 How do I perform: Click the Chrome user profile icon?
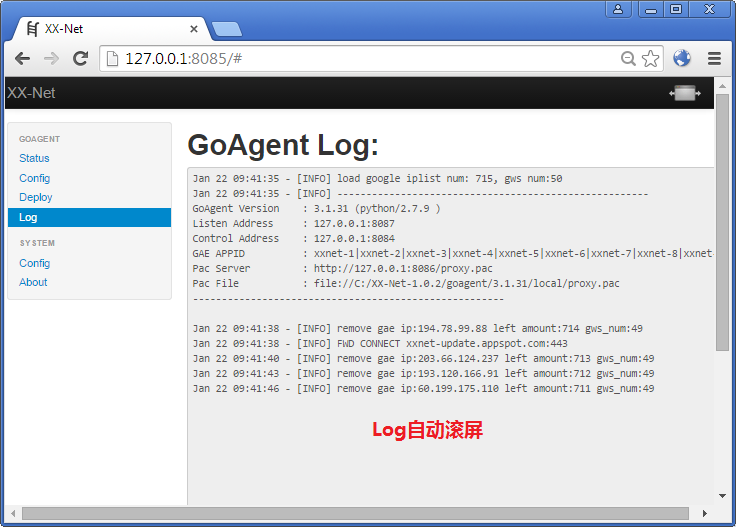click(618, 9)
